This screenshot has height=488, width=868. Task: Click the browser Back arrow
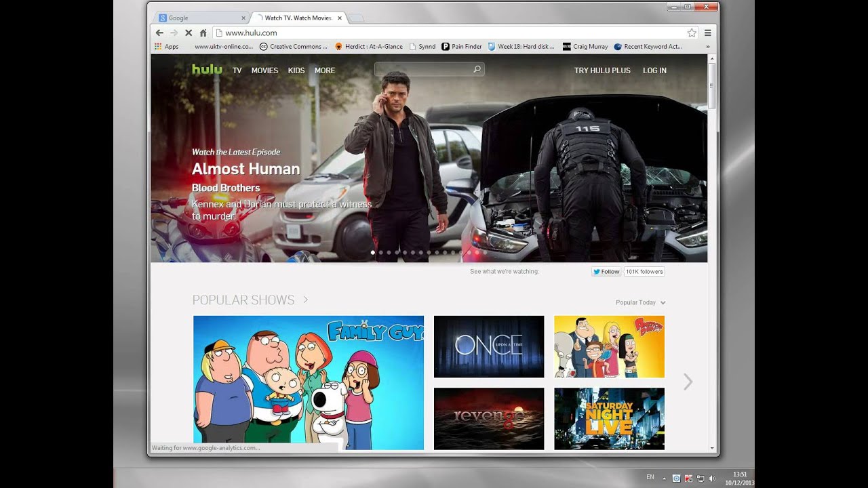[159, 33]
